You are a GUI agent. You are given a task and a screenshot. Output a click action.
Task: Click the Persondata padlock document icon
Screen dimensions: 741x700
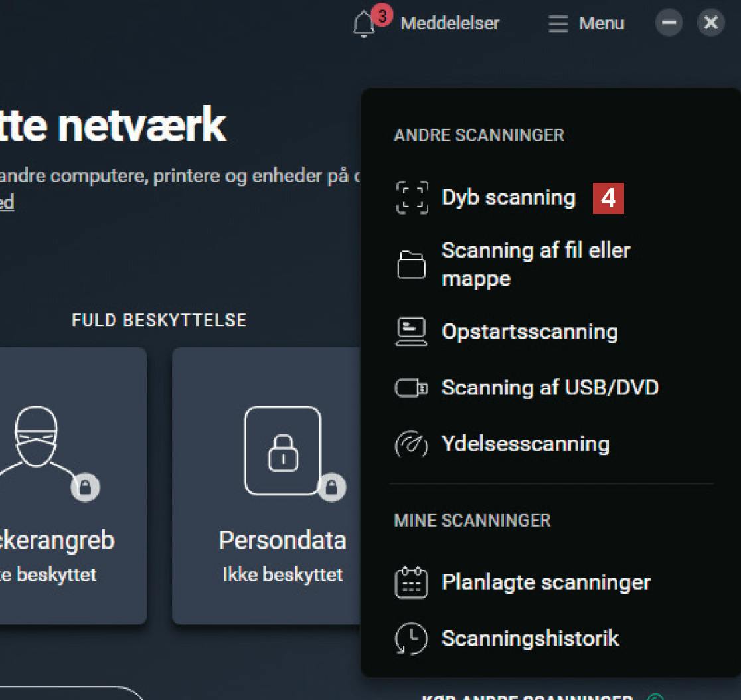pos(283,451)
